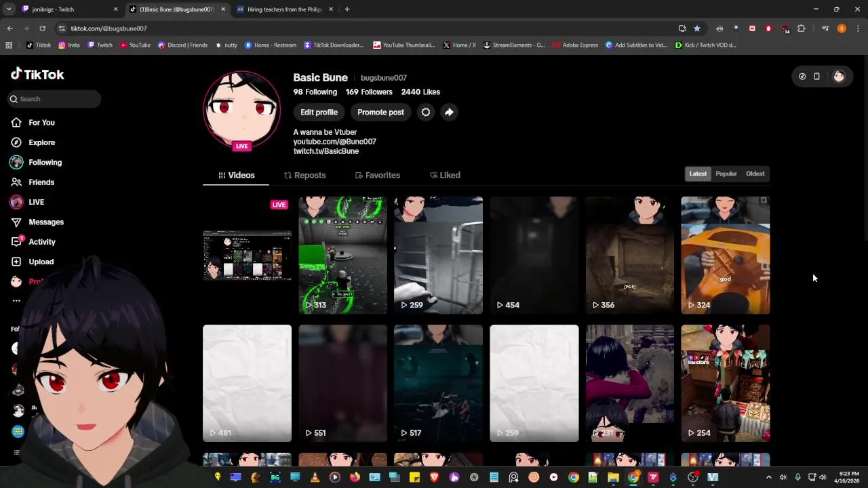Bookmark this page with the star icon
Image resolution: width=868 pixels, height=488 pixels.
697,28
